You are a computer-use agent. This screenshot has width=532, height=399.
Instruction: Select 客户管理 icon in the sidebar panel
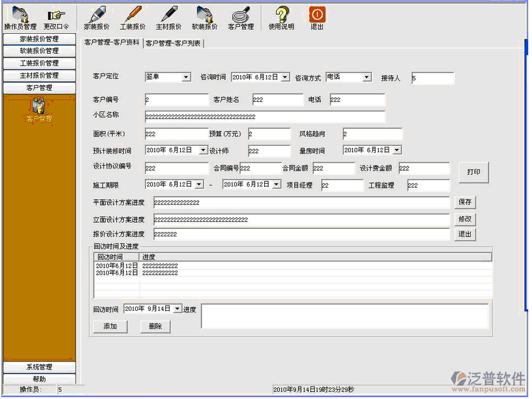pyautogui.click(x=39, y=108)
